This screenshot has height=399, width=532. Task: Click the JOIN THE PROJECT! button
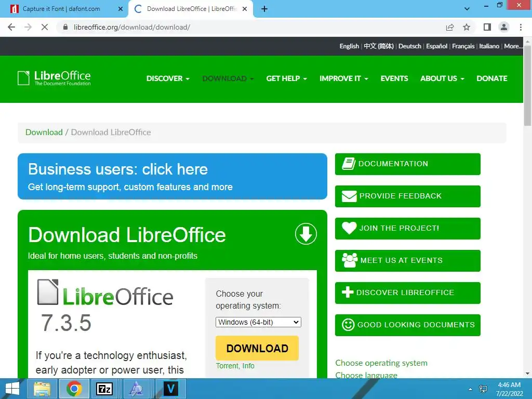click(x=407, y=229)
